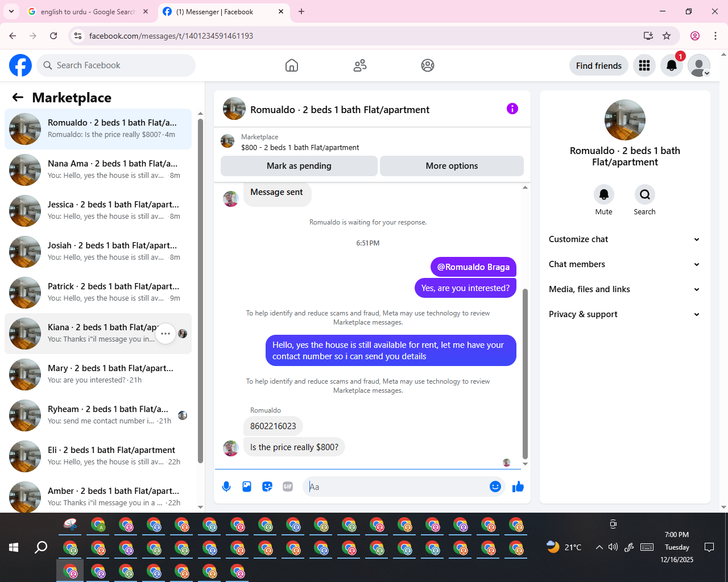728x582 pixels.
Task: Click the browser address bar URL
Action: pos(171,36)
